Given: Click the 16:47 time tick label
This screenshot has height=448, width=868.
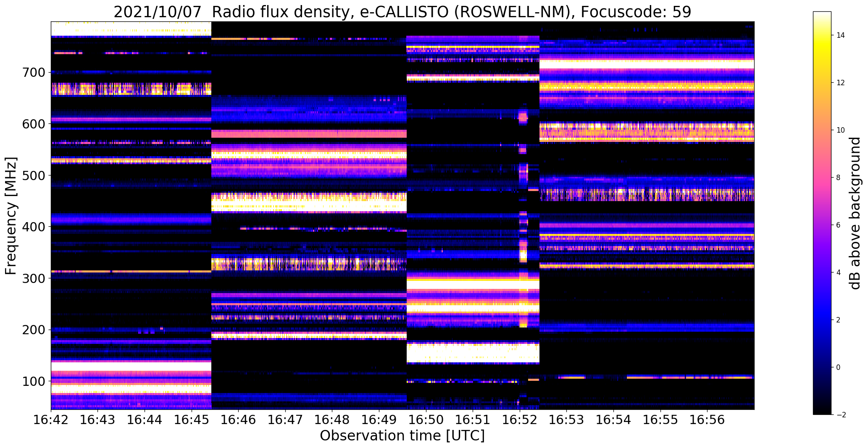Looking at the screenshot, I should click(x=286, y=419).
